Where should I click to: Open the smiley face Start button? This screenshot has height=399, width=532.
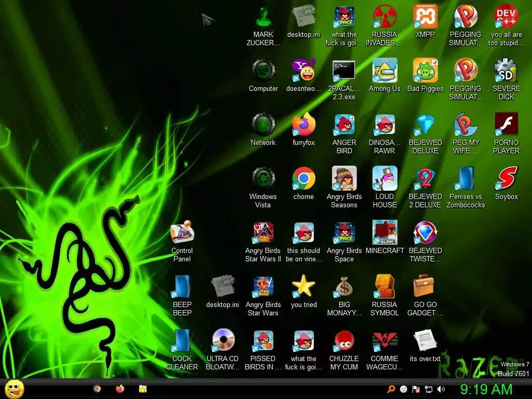pyautogui.click(x=14, y=389)
